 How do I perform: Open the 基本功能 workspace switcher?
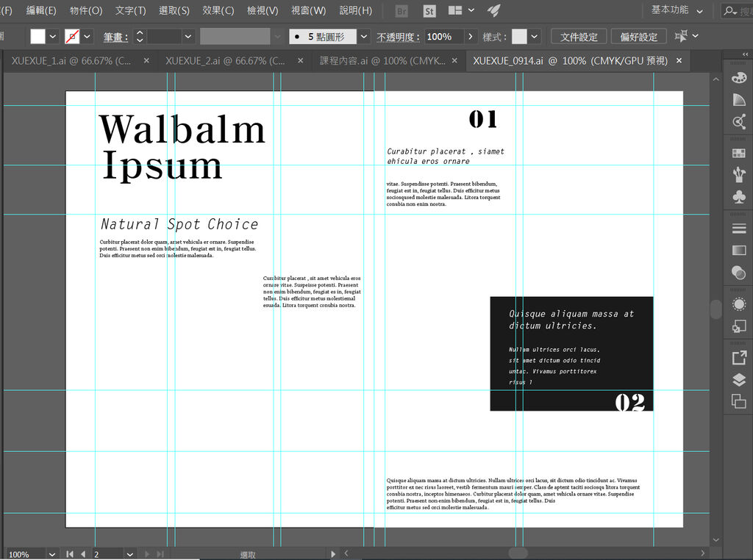[x=677, y=10]
